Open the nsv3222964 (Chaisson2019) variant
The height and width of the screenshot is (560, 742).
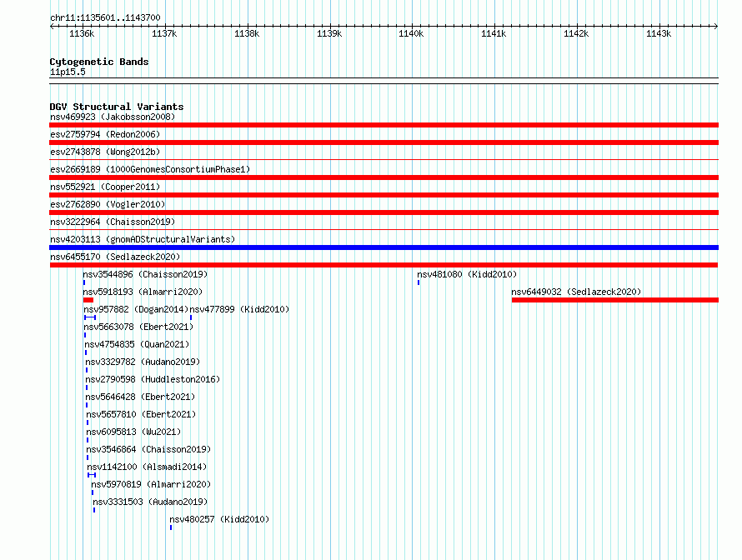113,222
